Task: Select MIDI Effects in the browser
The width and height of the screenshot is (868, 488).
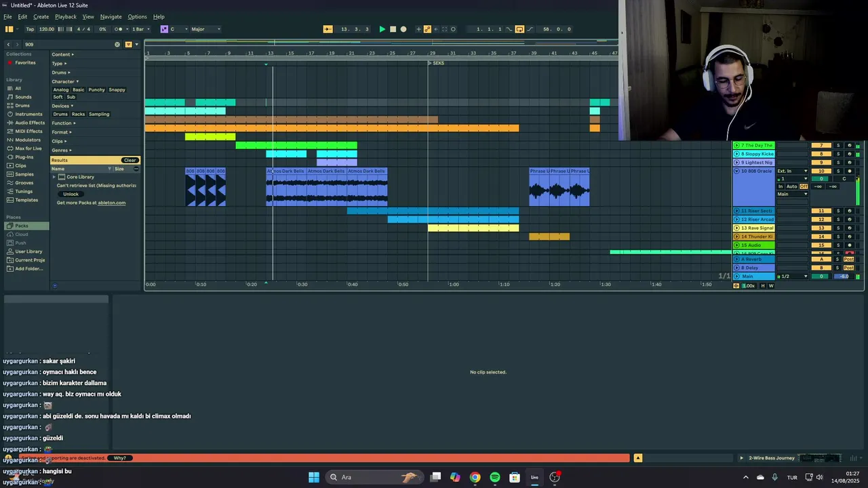Action: (x=29, y=131)
